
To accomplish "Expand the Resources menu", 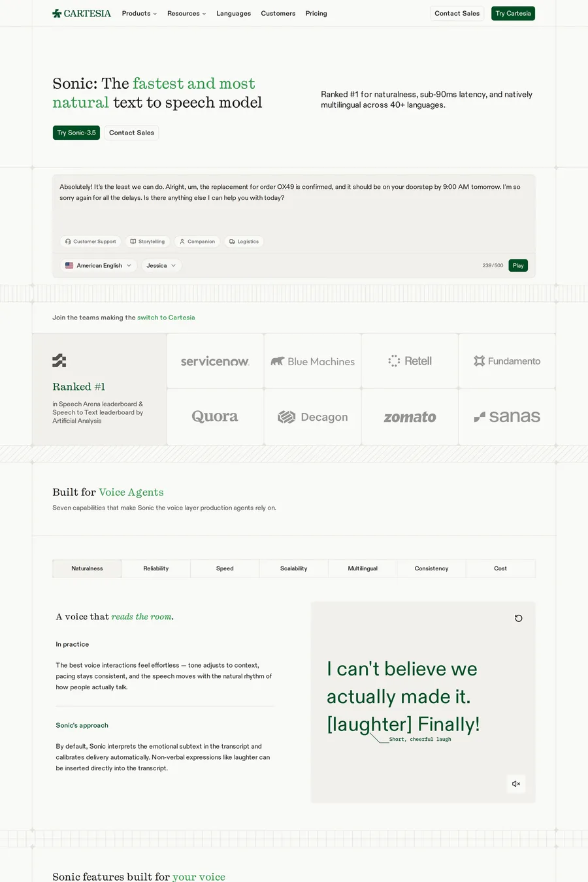I will [186, 13].
